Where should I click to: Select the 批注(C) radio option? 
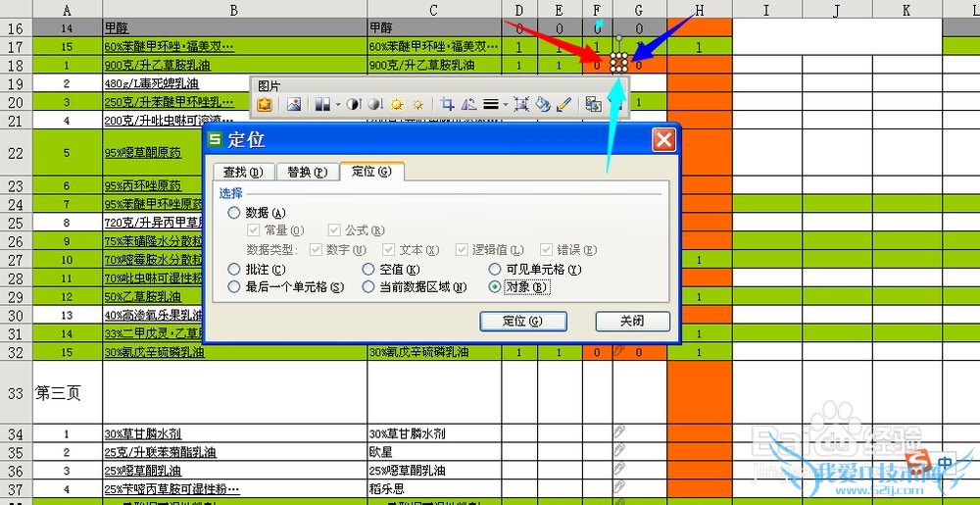(x=234, y=270)
